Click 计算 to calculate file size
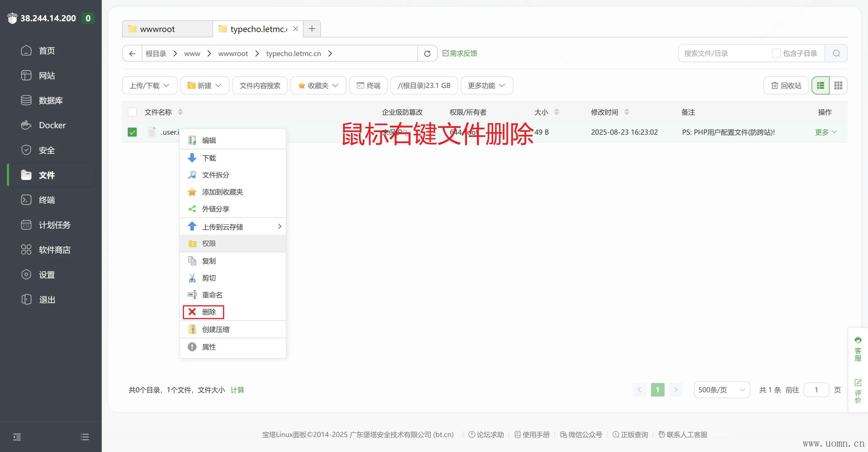Screen dimensions: 868x452 point(237,389)
